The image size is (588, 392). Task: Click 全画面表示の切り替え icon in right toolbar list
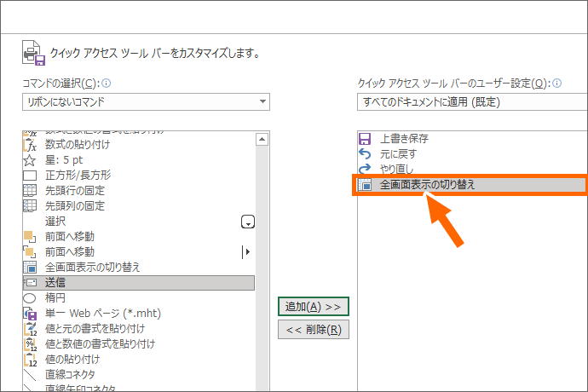[365, 185]
